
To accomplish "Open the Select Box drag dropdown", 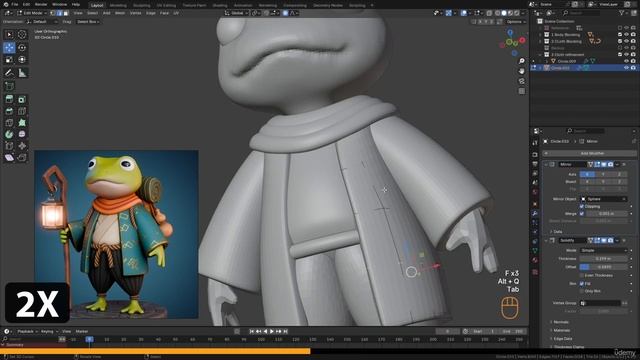I will pos(88,22).
